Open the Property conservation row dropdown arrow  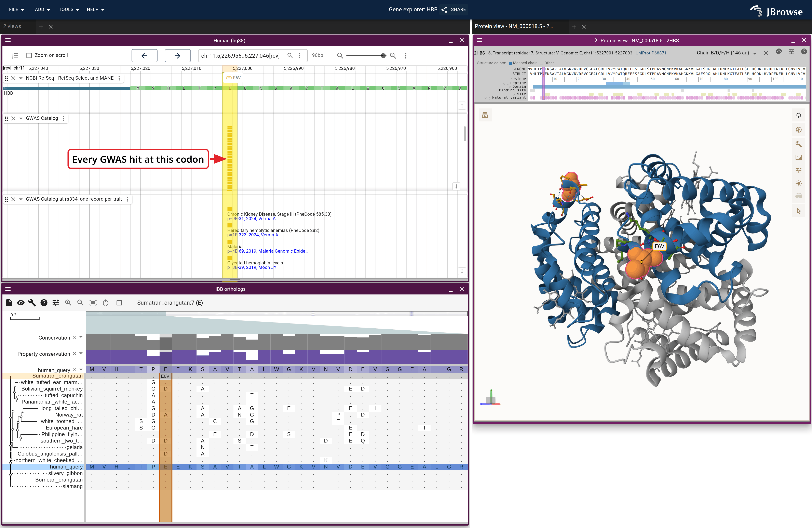[81, 354]
